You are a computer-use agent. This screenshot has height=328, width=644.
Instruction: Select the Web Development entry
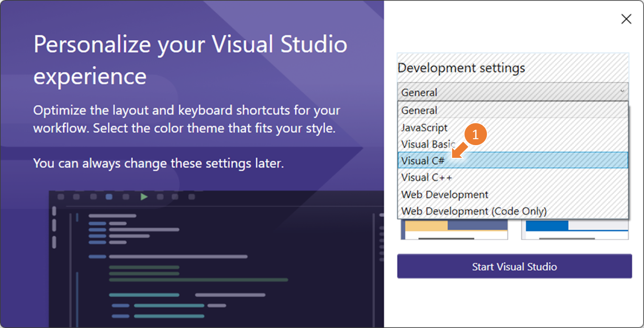pos(513,194)
